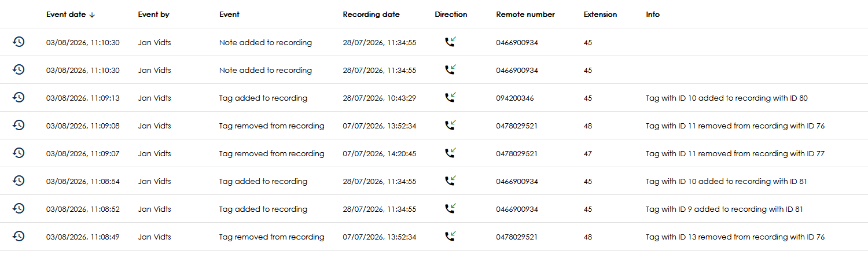
Task: Click incoming call icon on extension 47 row
Action: coord(450,153)
